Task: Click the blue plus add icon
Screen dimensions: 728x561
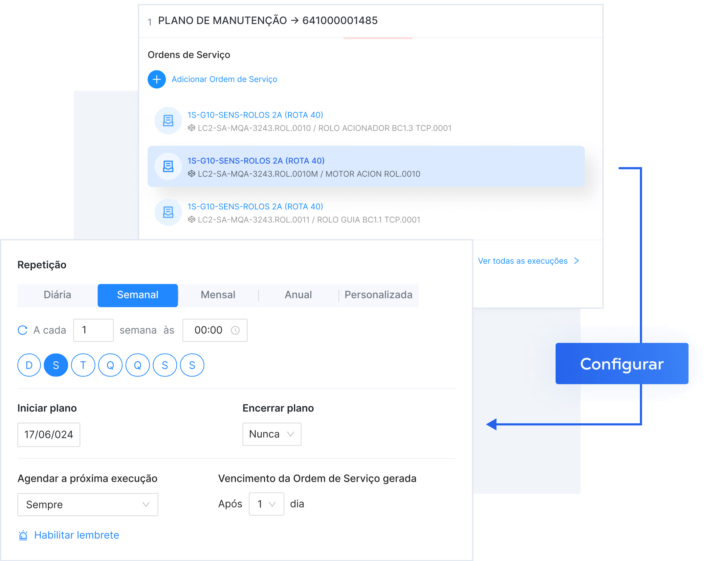Action: click(x=157, y=79)
